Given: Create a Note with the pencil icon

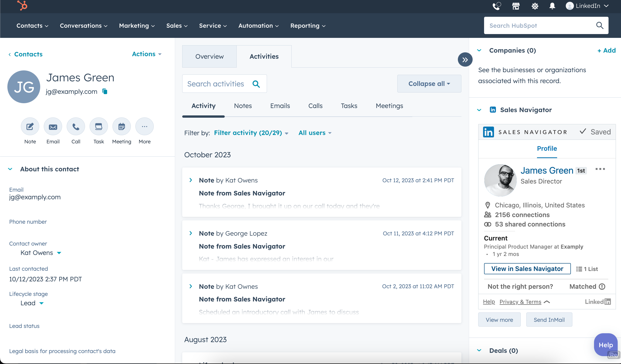Looking at the screenshot, I should coord(30,126).
